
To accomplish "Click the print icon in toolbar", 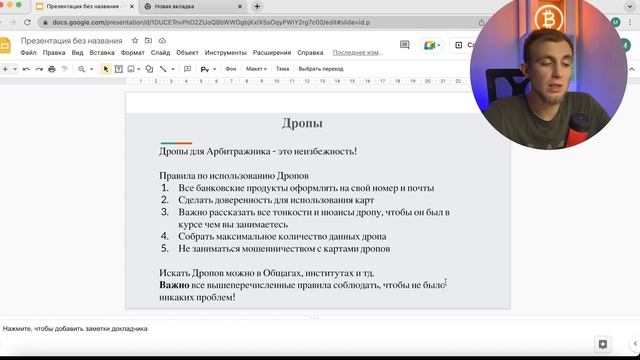I will tap(52, 69).
